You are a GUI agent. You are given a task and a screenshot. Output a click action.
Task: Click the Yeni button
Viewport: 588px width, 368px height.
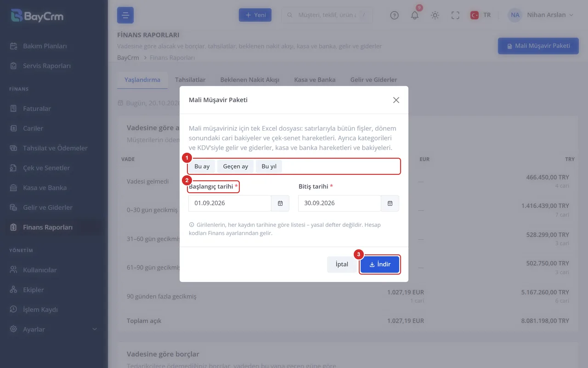(x=255, y=15)
